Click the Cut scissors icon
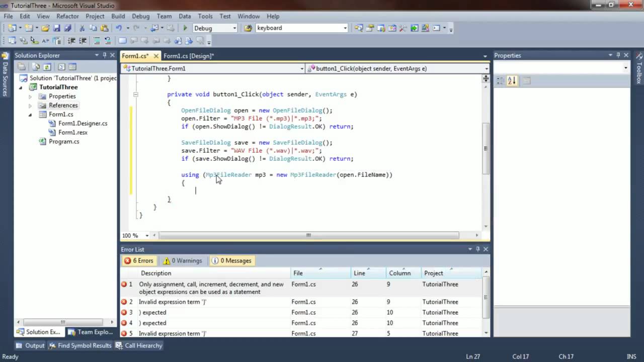This screenshot has height=362, width=644. 83,28
